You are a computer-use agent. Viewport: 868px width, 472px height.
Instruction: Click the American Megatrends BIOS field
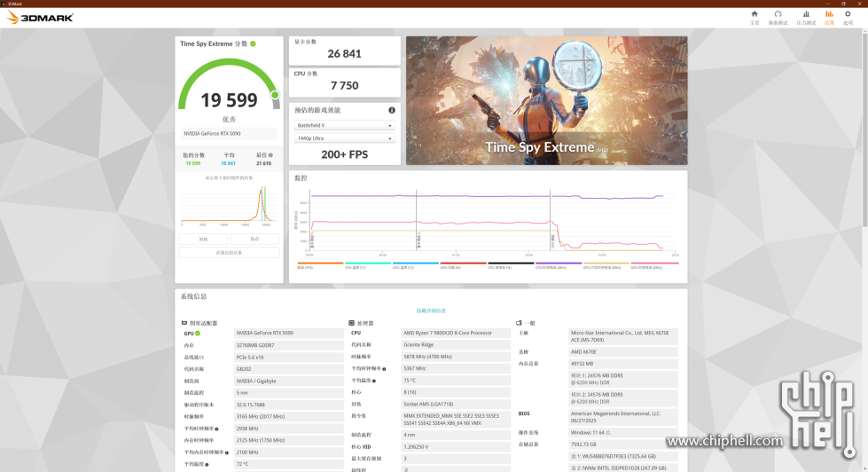pyautogui.click(x=623, y=417)
